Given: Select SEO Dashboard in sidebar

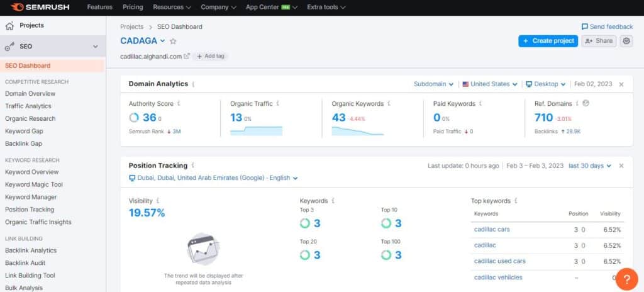Looking at the screenshot, I should tap(53, 66).
